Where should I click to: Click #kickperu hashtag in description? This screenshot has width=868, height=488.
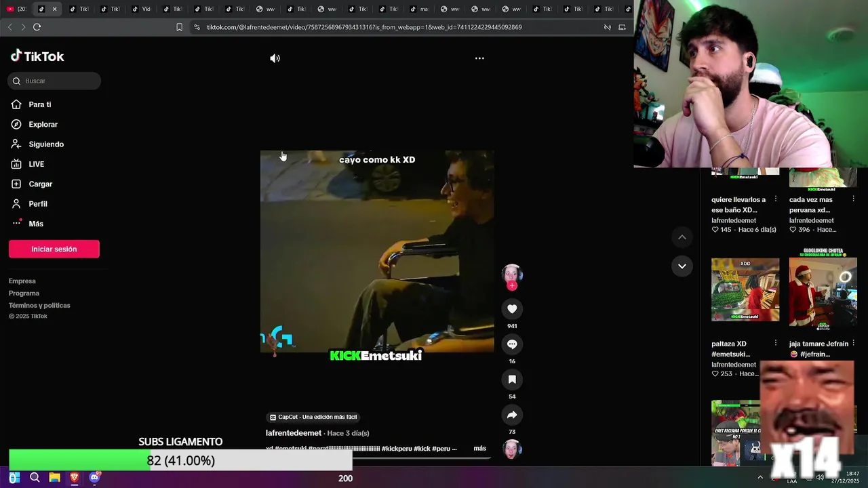click(396, 449)
